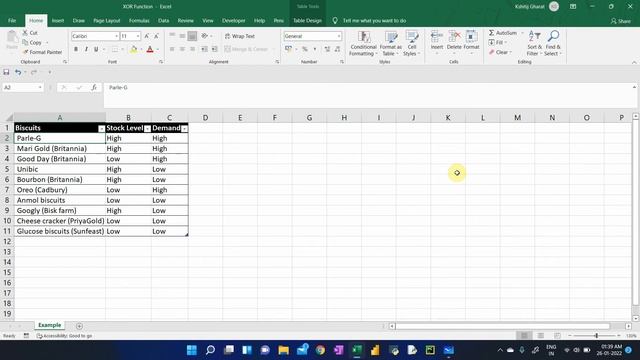Open Windows Start menu

coord(191,350)
